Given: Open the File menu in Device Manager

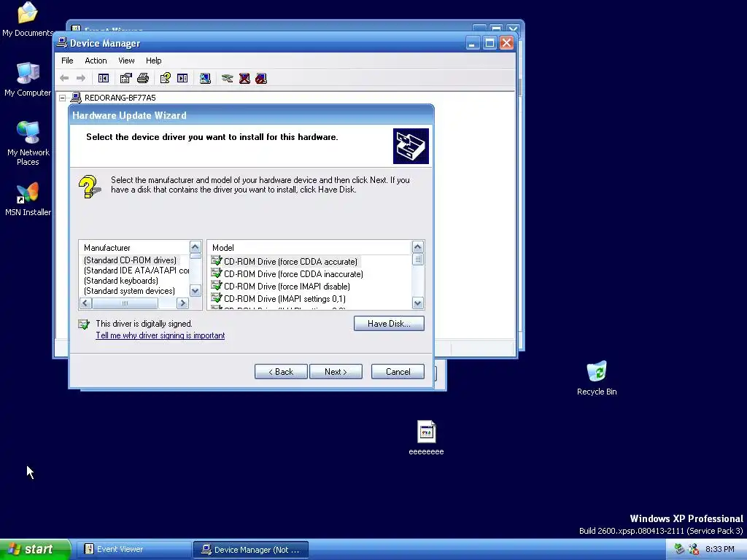Looking at the screenshot, I should point(67,61).
